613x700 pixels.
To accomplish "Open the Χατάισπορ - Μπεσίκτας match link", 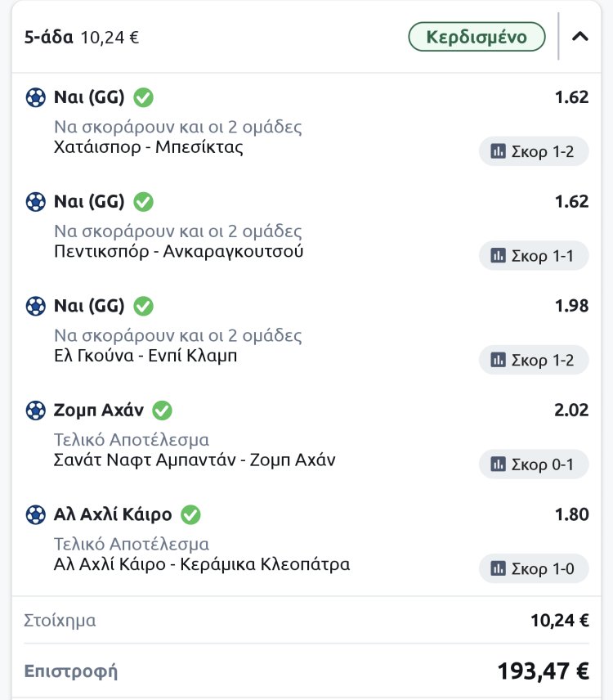I will pos(148,148).
